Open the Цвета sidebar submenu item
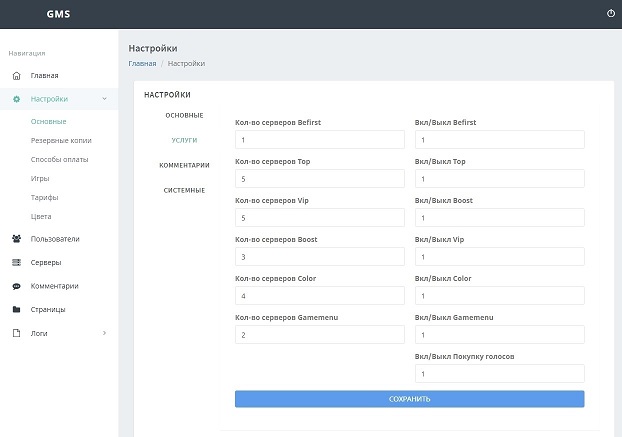The image size is (622, 437). tap(41, 216)
